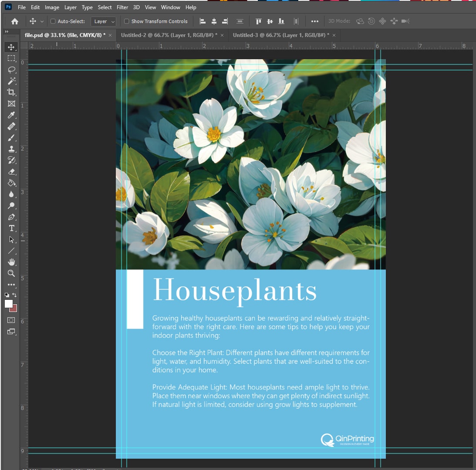Viewport: 476px width, 470px height.
Task: Click the white foreground color swatch
Action: 9,303
